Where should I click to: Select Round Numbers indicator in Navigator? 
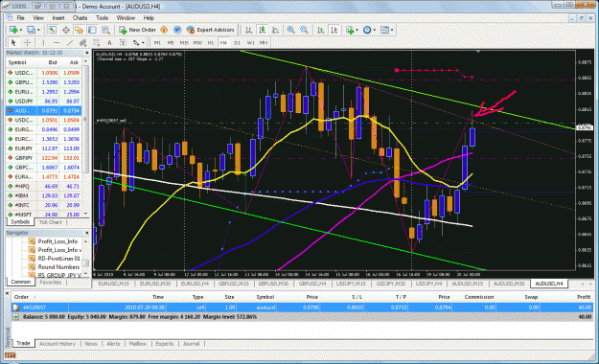click(55, 267)
